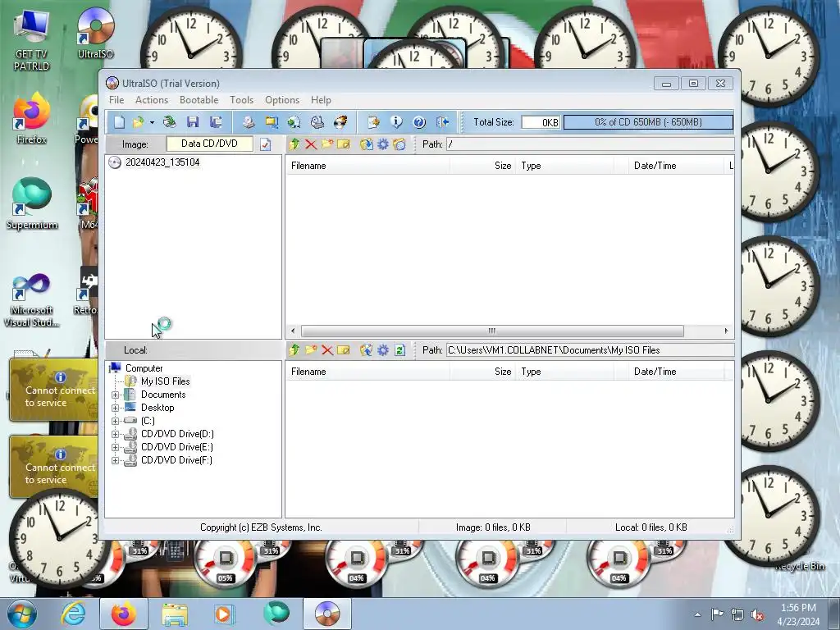Click the red X delete icon in Local toolbar

coord(327,350)
